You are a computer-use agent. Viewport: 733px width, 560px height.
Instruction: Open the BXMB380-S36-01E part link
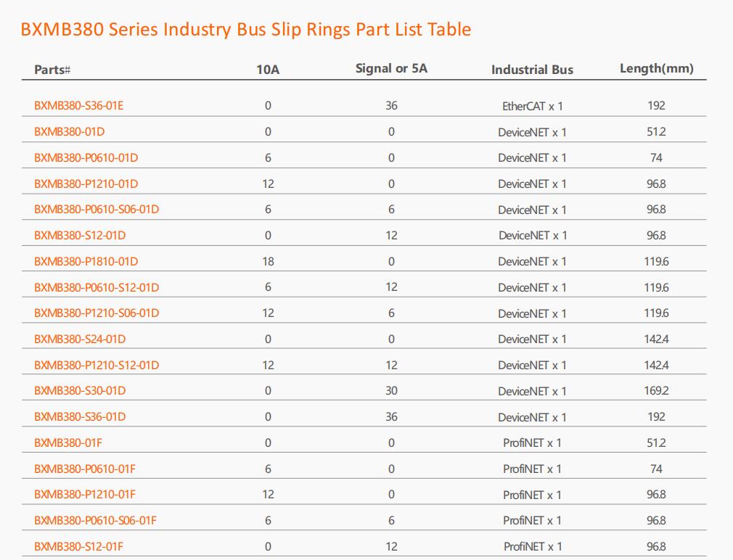tap(78, 106)
